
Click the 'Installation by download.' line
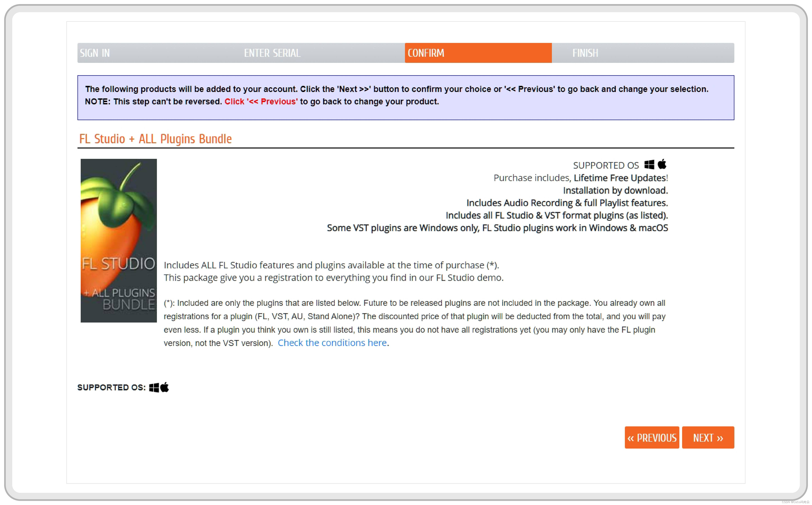(x=615, y=190)
